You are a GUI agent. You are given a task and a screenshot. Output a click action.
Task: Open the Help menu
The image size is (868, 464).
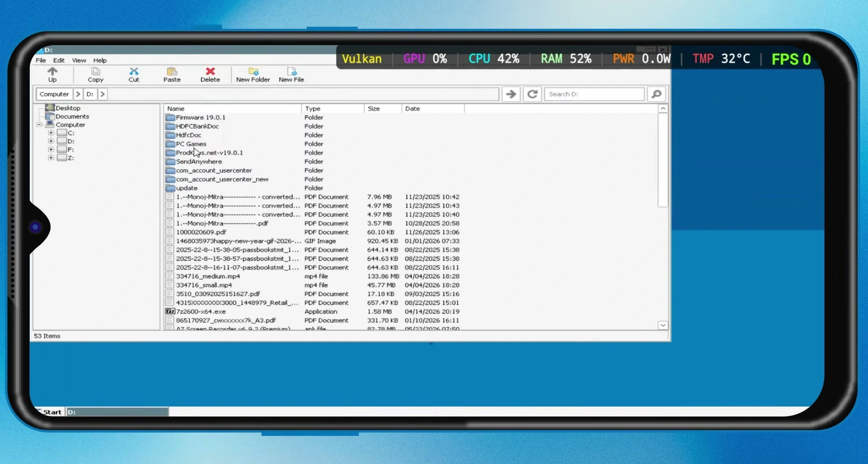pos(100,60)
